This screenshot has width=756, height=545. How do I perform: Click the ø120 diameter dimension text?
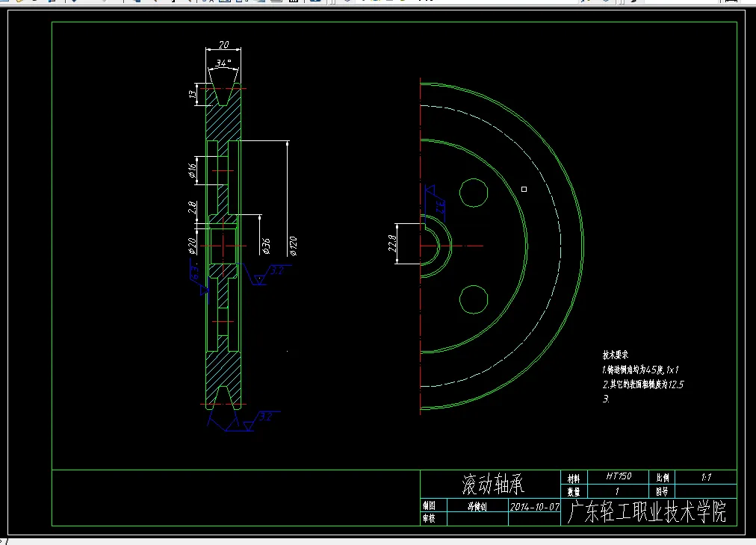pyautogui.click(x=293, y=246)
